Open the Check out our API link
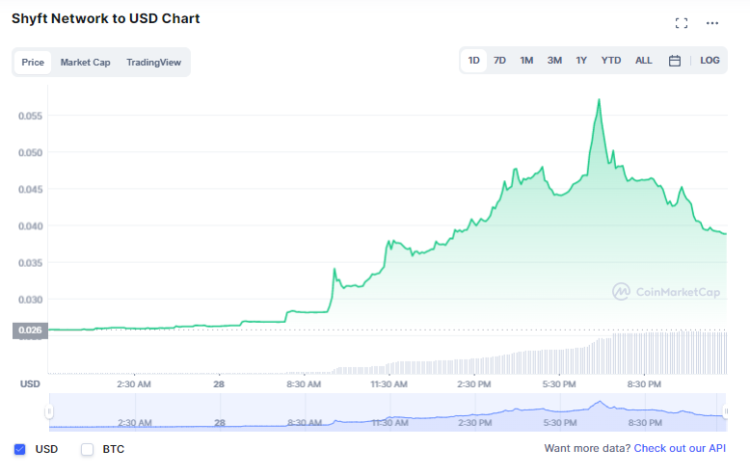750x475 pixels. click(679, 448)
